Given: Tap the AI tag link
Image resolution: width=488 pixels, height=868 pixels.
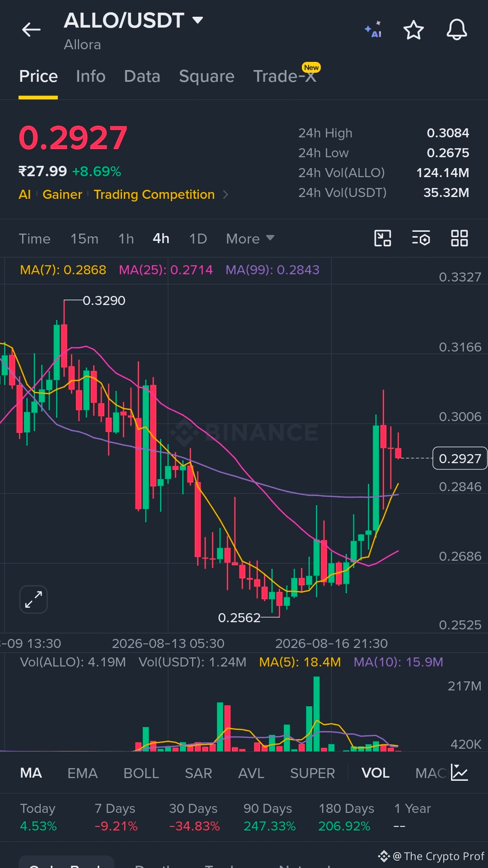Looking at the screenshot, I should pos(25,195).
